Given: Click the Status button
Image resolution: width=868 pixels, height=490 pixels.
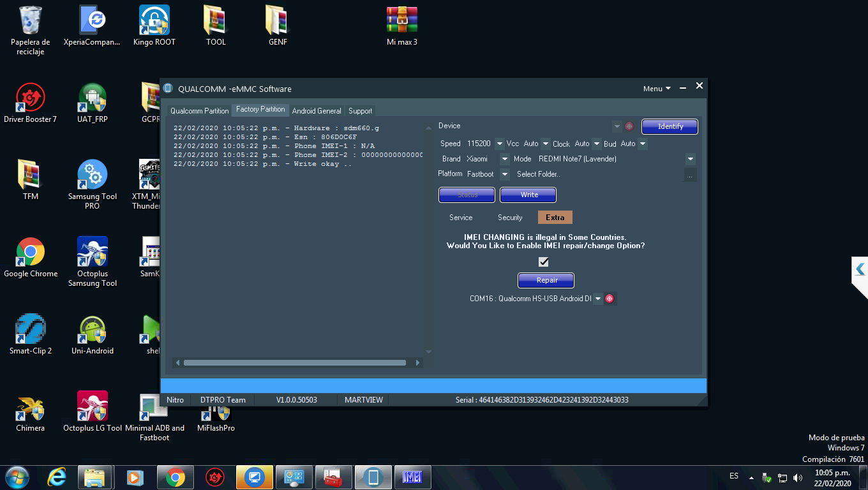Looking at the screenshot, I should coord(467,195).
